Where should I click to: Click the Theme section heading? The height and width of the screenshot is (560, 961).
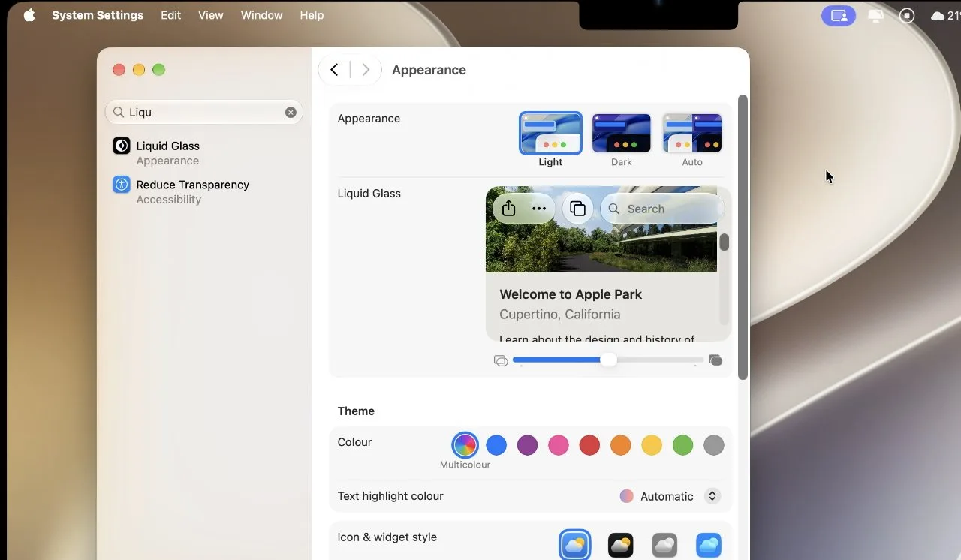pos(356,411)
